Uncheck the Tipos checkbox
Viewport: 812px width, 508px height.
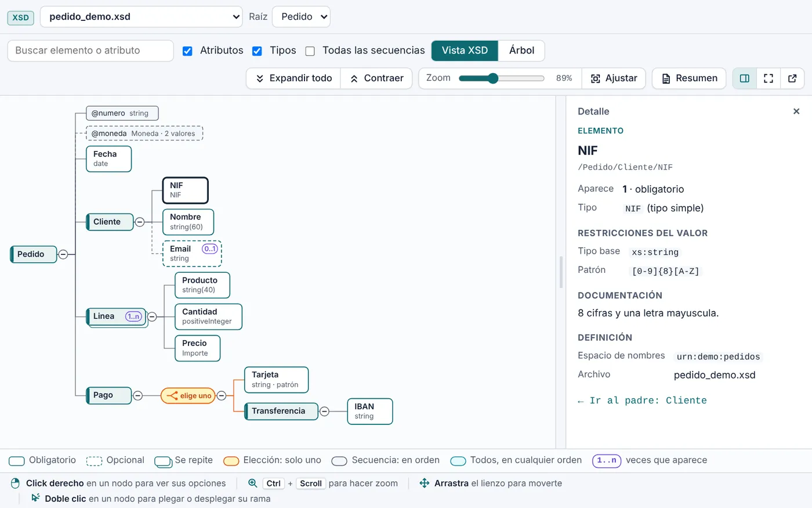pyautogui.click(x=257, y=51)
